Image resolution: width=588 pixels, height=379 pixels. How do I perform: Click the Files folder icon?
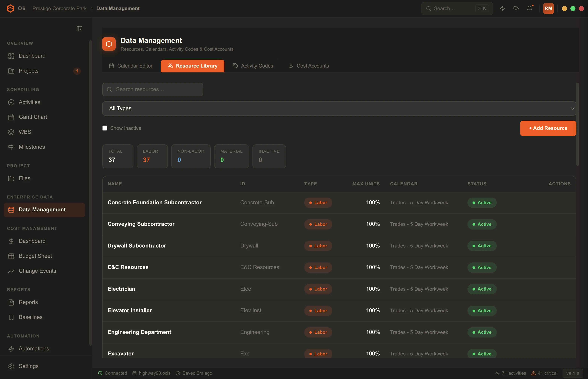pos(11,178)
